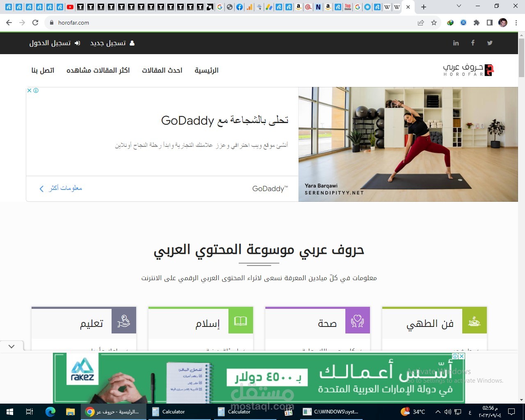This screenshot has height=420, width=525.
Task: Open a new tab with plus button
Action: click(424, 7)
